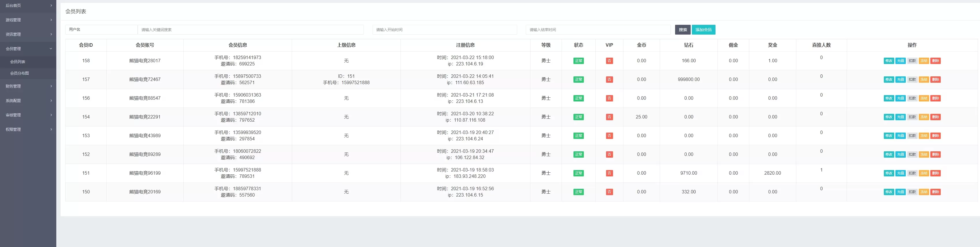Toggle the 正常 status badge for member 152
This screenshot has height=247, width=980.
point(578,154)
